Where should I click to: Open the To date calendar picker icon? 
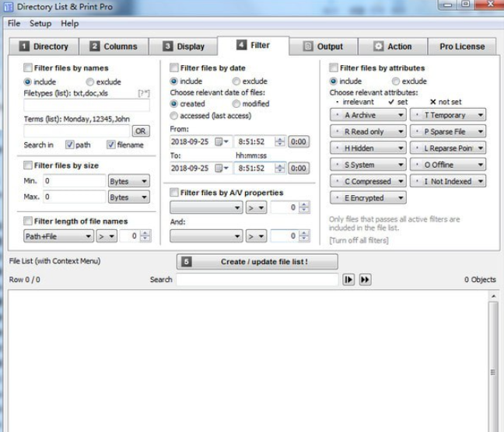[x=222, y=168]
